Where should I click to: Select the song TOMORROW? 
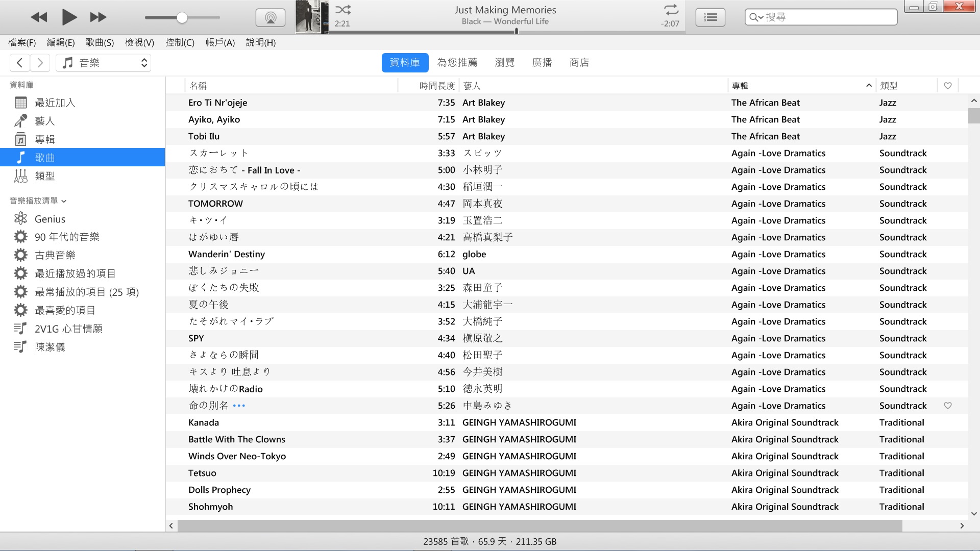point(567,204)
